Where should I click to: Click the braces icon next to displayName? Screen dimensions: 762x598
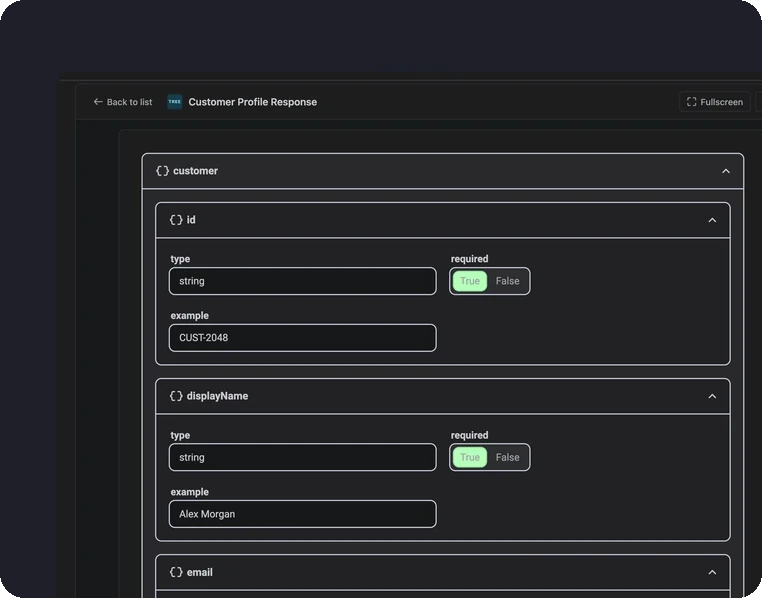click(x=176, y=396)
